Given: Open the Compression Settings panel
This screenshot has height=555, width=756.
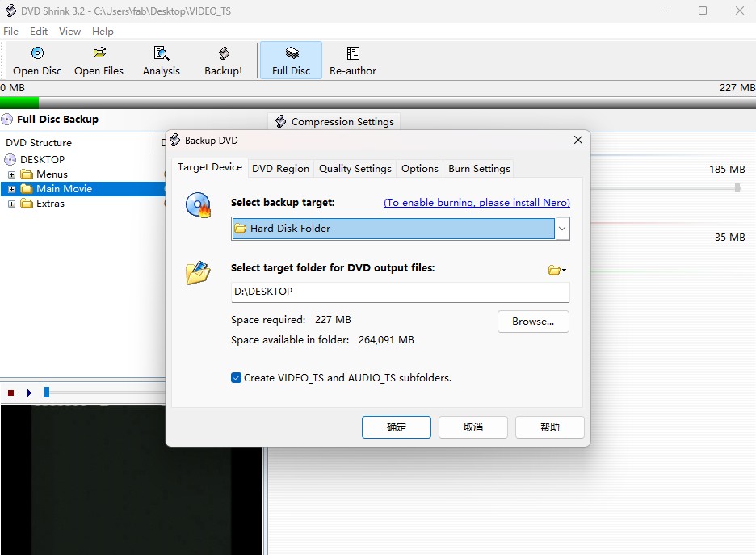Looking at the screenshot, I should click(x=334, y=121).
